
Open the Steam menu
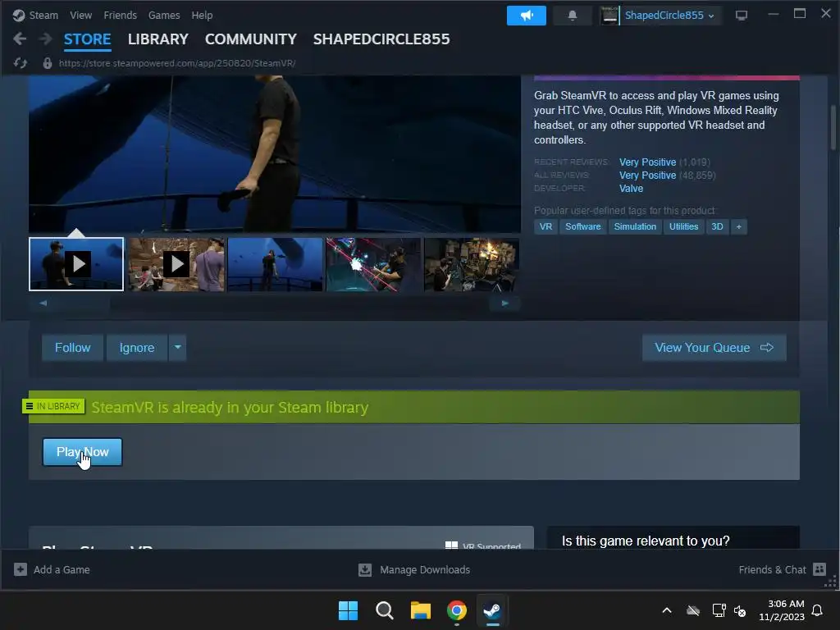[44, 16]
